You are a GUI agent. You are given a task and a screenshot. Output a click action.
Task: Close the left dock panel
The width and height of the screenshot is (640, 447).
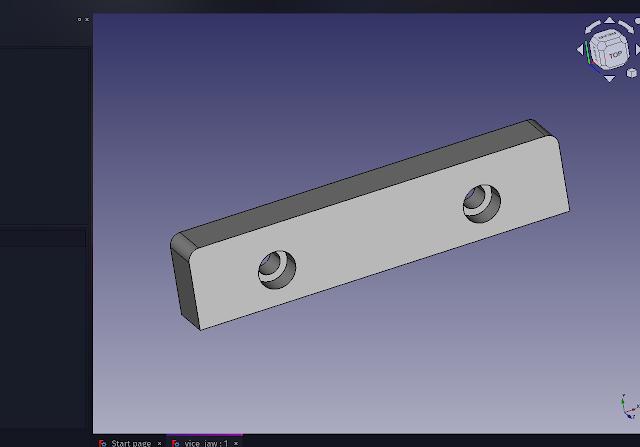coord(87,19)
